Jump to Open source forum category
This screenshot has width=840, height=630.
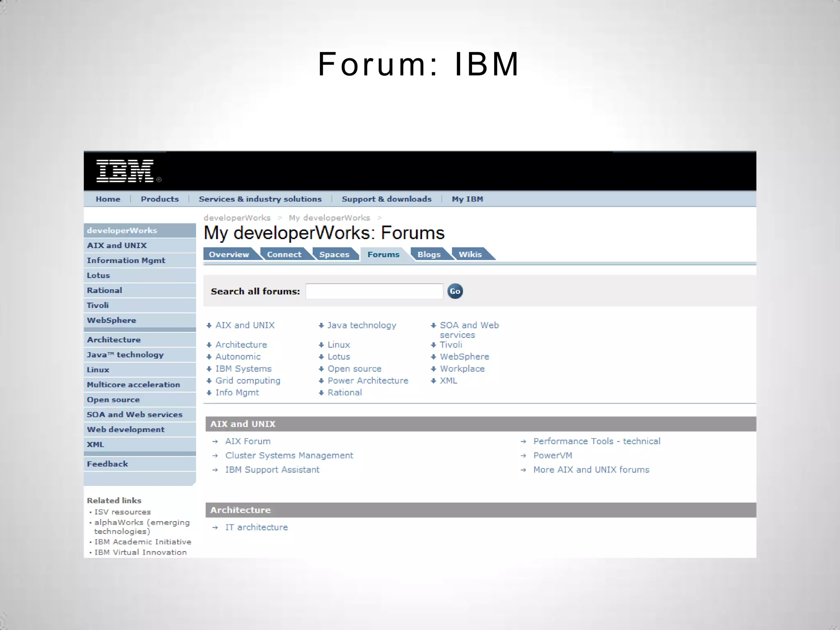click(x=354, y=369)
